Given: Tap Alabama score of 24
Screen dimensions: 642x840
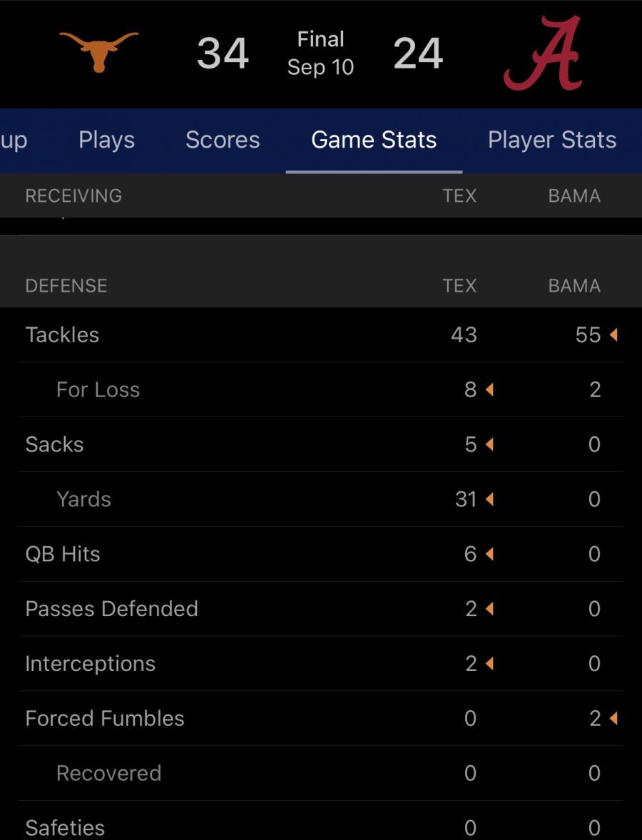Looking at the screenshot, I should tap(418, 53).
